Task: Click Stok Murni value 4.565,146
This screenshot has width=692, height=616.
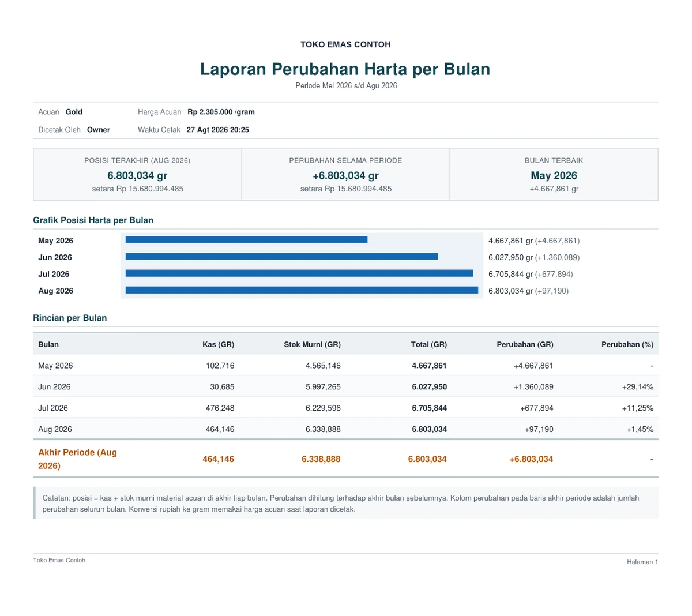Action: pos(323,366)
